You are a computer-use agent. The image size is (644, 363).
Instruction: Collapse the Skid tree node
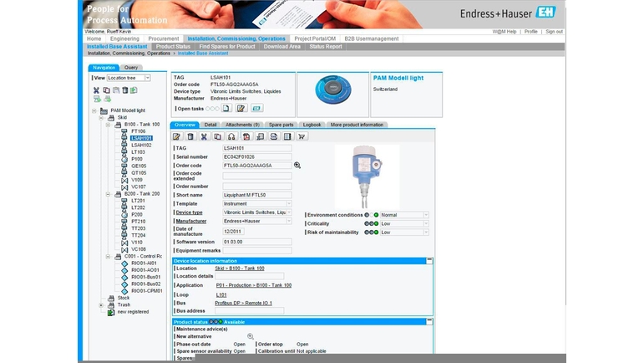tap(101, 118)
